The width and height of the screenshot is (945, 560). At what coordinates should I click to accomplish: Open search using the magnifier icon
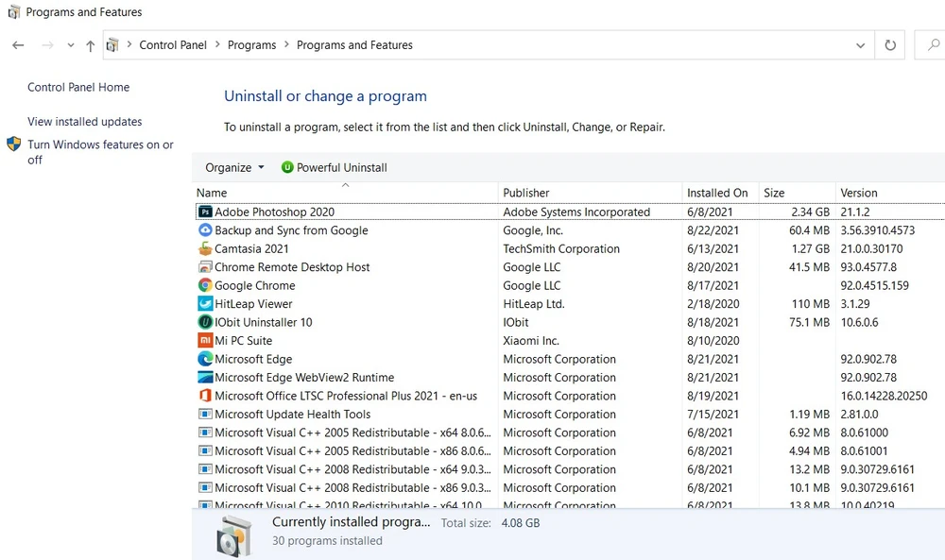pyautogui.click(x=931, y=44)
